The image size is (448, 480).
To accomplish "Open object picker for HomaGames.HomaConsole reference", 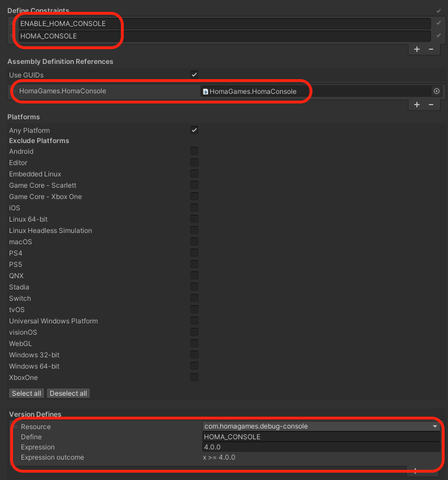I will [x=436, y=91].
